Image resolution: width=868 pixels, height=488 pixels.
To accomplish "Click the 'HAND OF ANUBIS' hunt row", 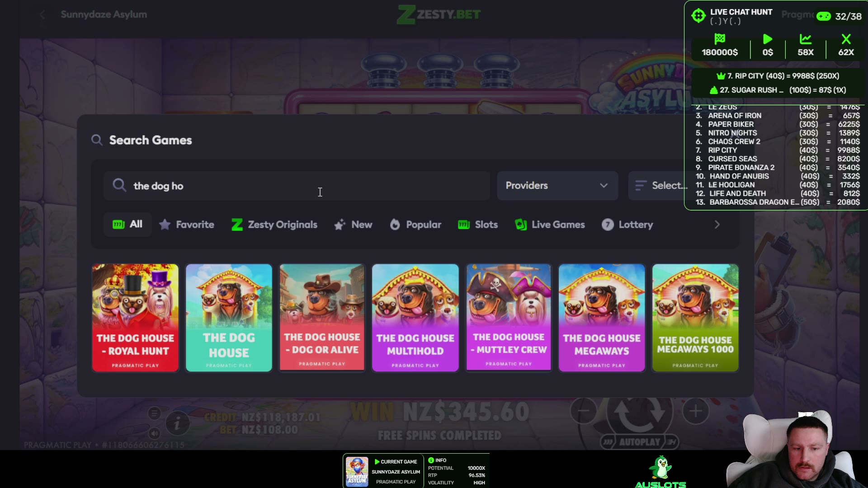I will click(778, 176).
